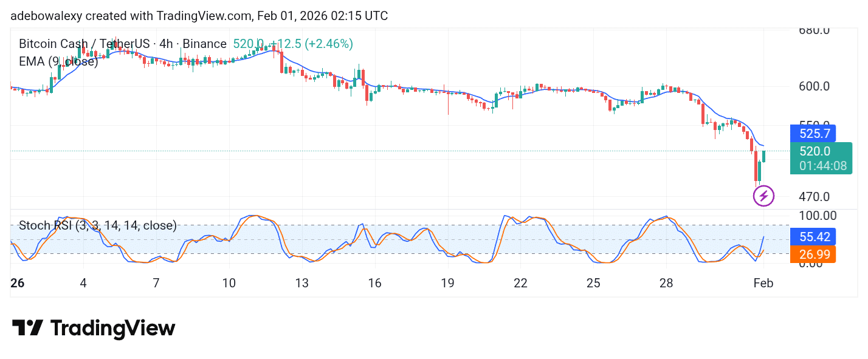Screen dimensions: 868x359
Task: Click the purple lightning event icon on the chart
Action: [x=763, y=196]
